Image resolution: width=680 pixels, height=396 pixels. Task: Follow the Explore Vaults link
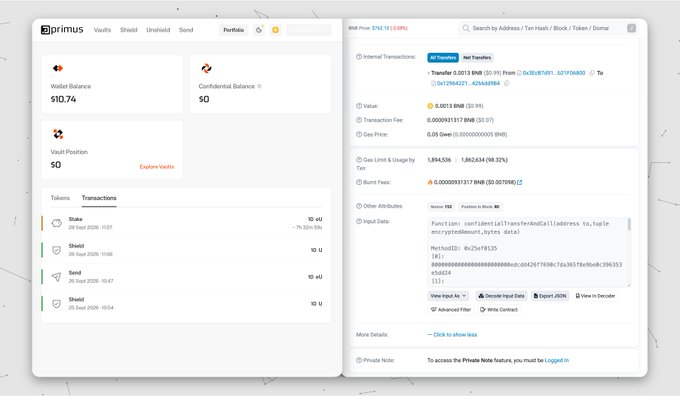point(157,167)
